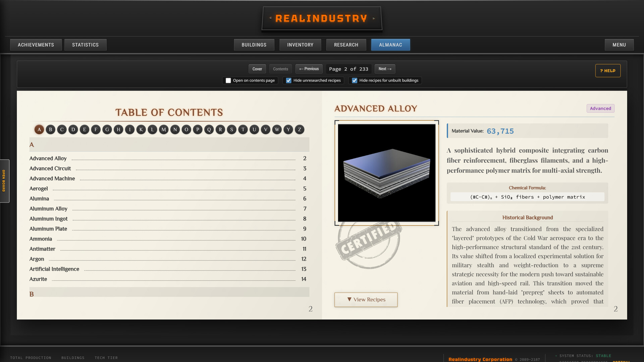Jump to letter Y in contents
This screenshot has height=362, width=644.
click(x=288, y=129)
